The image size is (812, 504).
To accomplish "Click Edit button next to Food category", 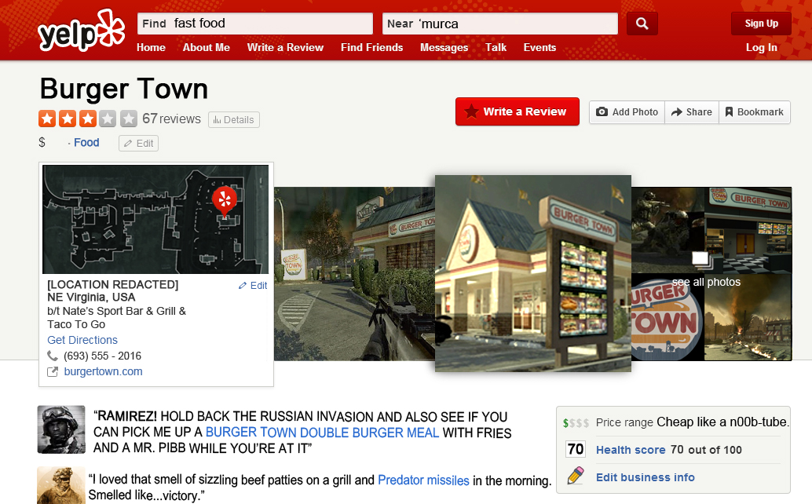I will 138,144.
